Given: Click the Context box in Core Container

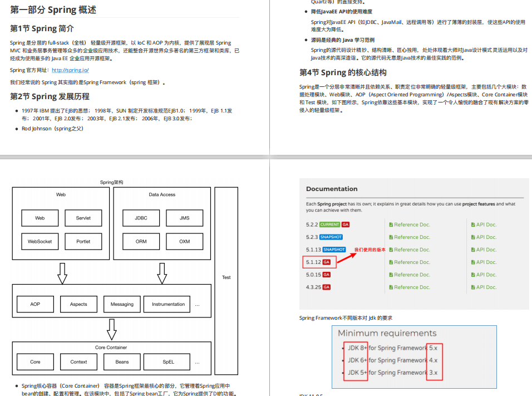Looking at the screenshot, I should coord(78,362).
